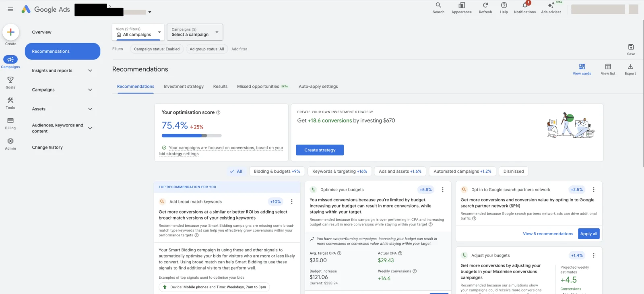Click the +10% badge on broad match card
The width and height of the screenshot is (644, 294).
[276, 202]
